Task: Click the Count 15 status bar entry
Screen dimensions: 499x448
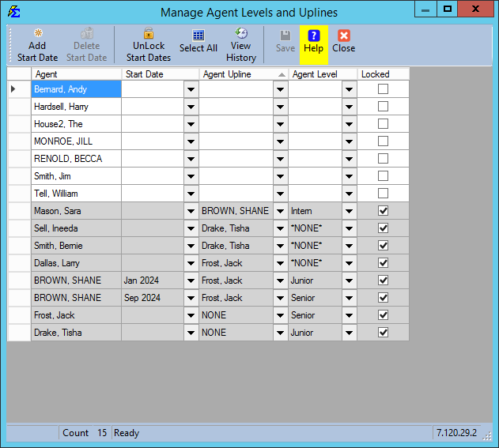Action: tap(85, 433)
